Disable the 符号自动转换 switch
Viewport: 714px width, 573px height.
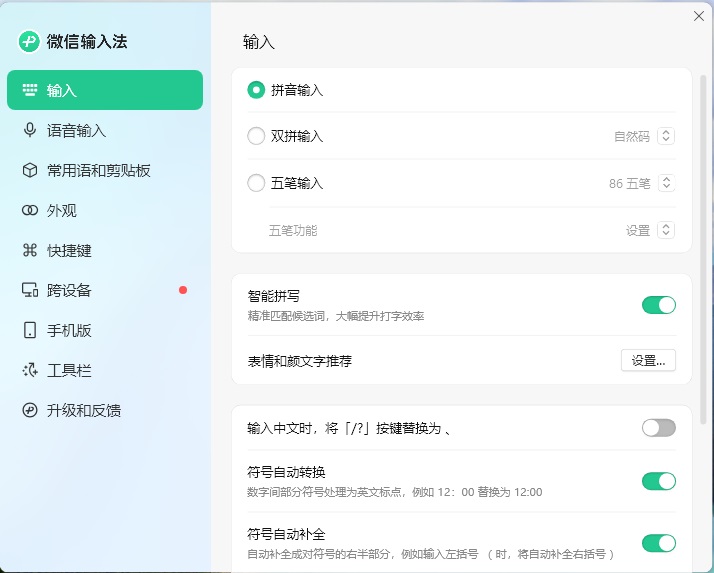[658, 481]
